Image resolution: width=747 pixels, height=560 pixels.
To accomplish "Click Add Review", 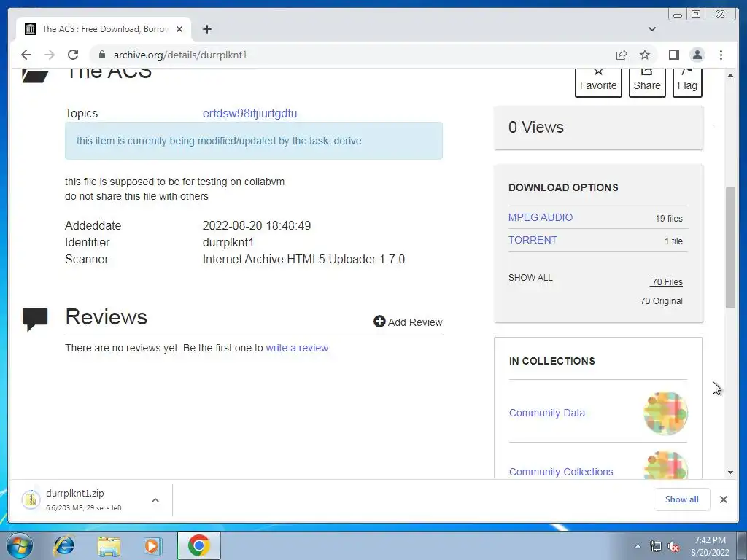I will coord(409,322).
